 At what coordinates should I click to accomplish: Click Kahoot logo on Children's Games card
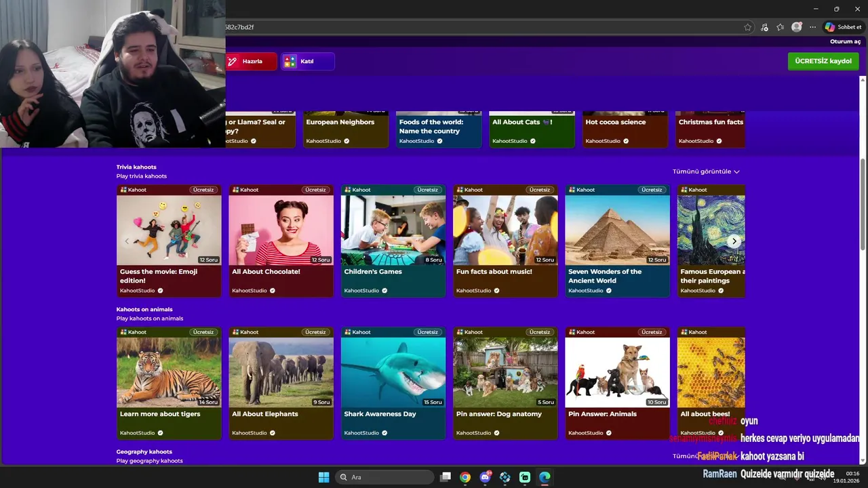coord(357,190)
